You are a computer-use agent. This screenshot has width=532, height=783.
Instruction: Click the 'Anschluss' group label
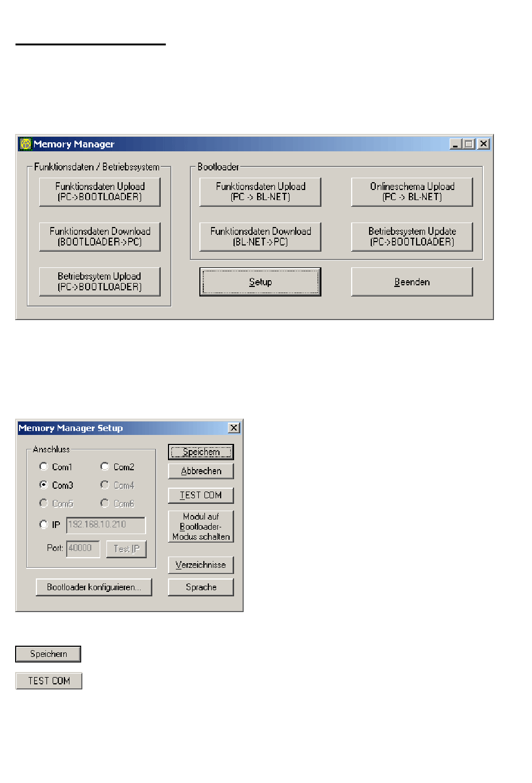click(x=52, y=450)
